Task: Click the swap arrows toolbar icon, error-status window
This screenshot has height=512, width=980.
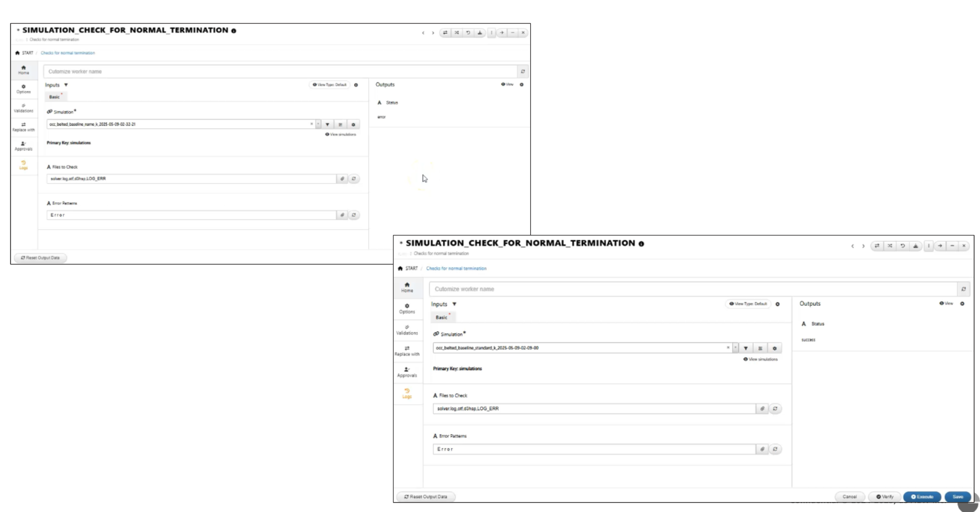Action: [445, 33]
